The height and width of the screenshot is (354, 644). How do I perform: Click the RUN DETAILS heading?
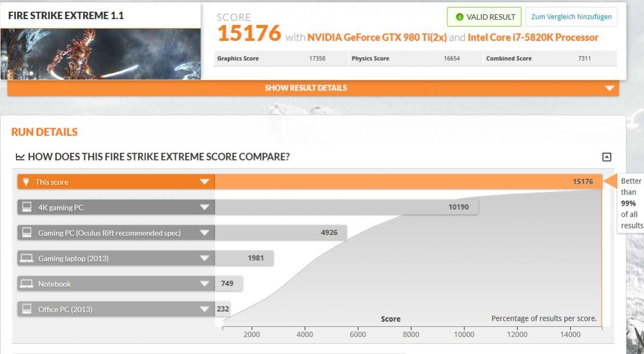coord(44,132)
